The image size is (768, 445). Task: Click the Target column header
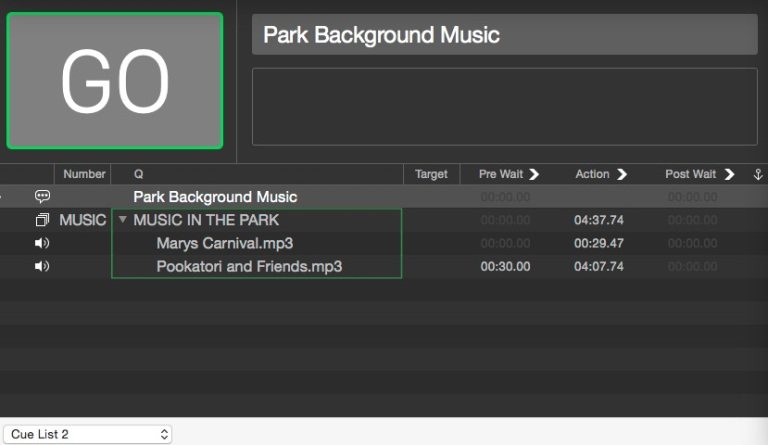(x=431, y=174)
